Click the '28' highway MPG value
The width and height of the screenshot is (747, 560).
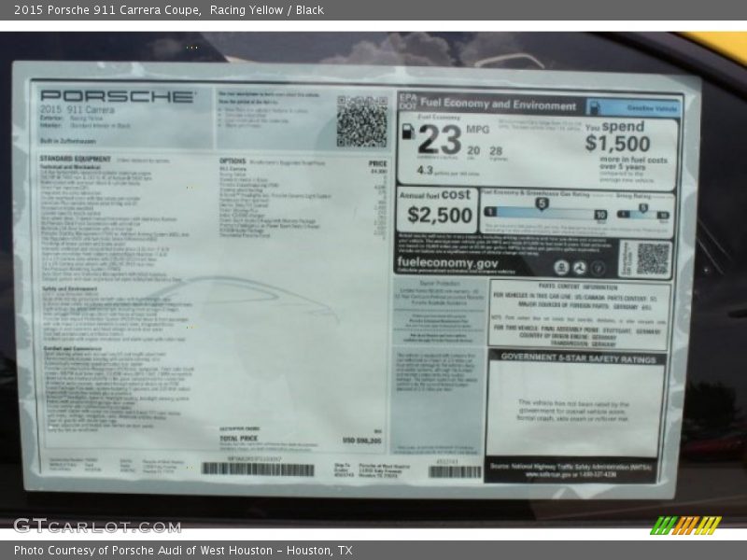[496, 151]
